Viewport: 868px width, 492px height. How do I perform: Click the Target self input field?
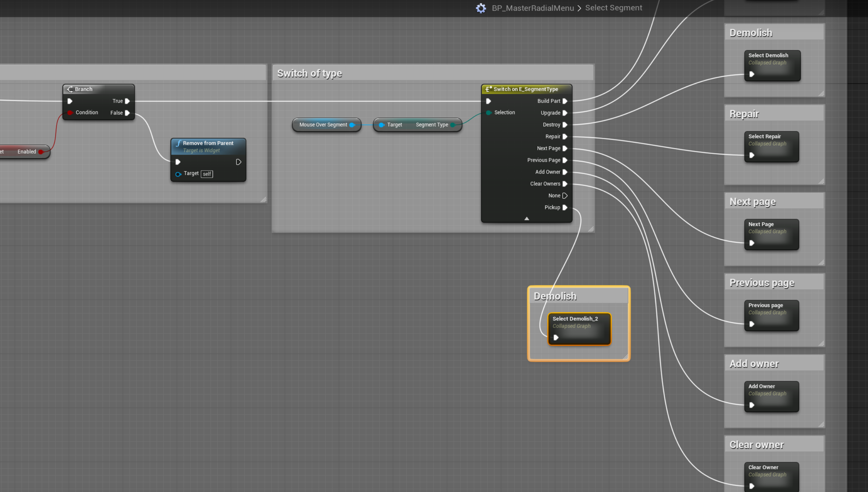click(207, 174)
